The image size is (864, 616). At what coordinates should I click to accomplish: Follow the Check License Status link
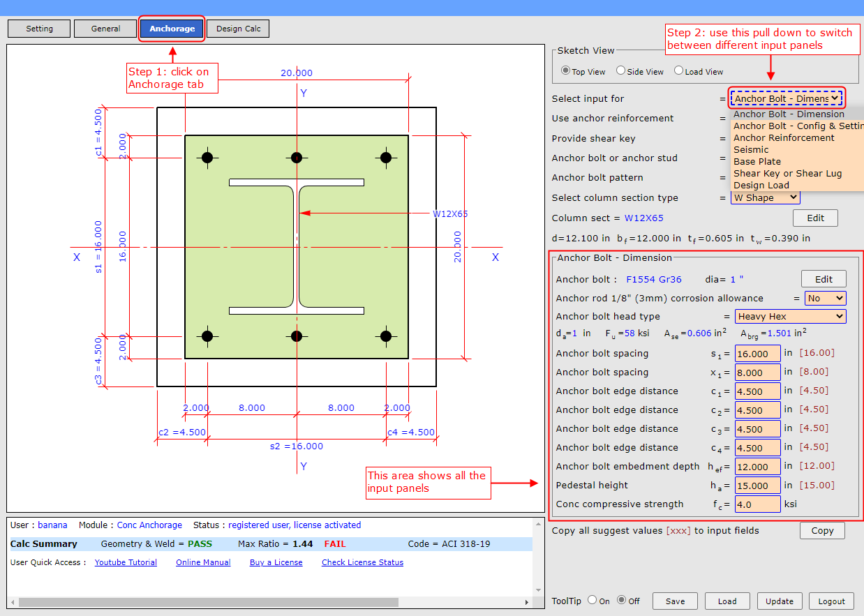362,562
